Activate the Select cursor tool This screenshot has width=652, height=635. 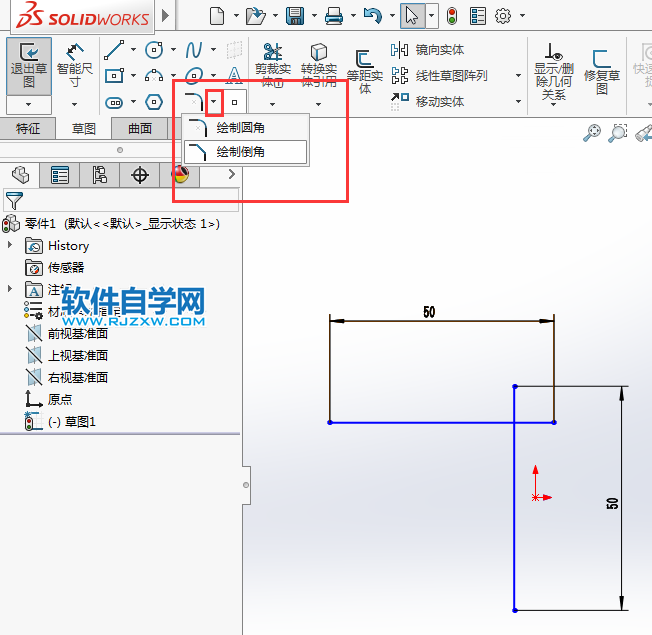coord(412,16)
